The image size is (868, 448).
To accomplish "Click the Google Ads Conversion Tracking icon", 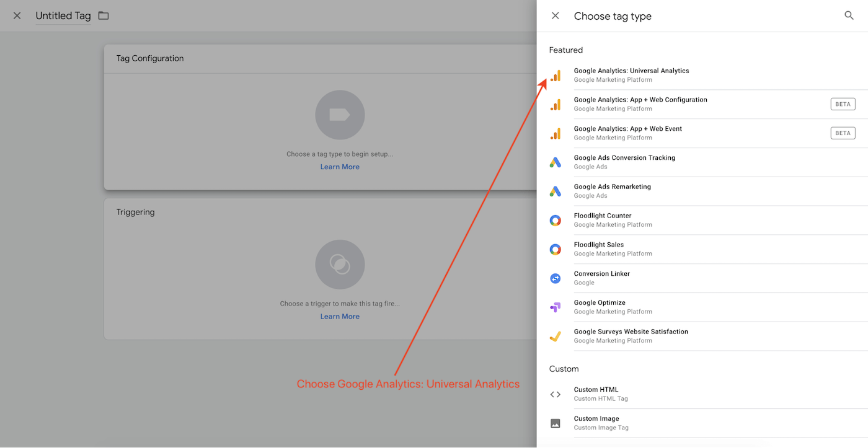I will click(556, 162).
